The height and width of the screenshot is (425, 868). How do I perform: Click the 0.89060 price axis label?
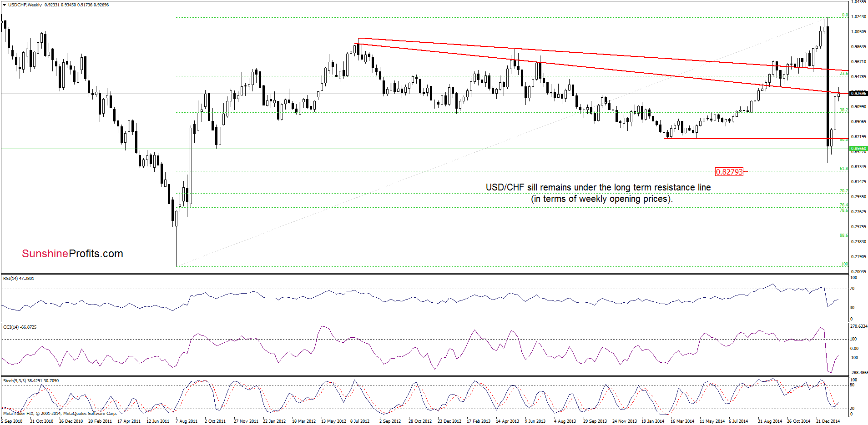point(859,122)
